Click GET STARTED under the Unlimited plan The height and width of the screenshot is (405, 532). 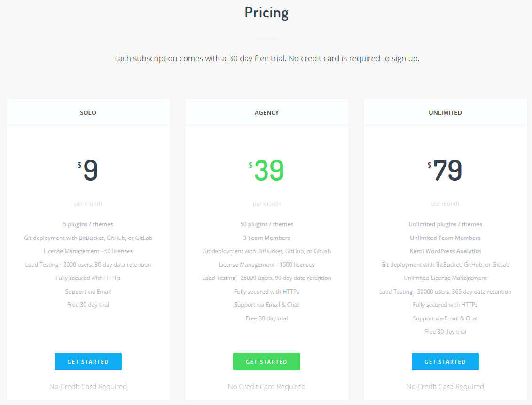pos(445,361)
